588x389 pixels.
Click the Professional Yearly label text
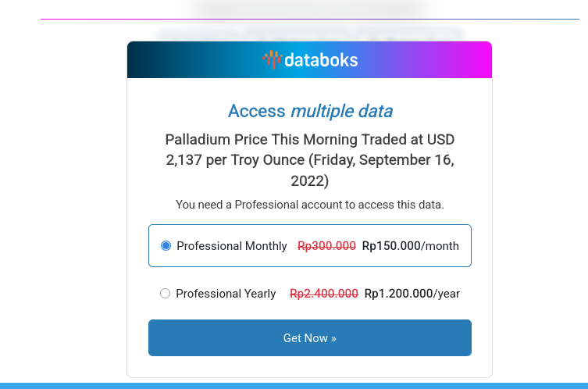[226, 294]
